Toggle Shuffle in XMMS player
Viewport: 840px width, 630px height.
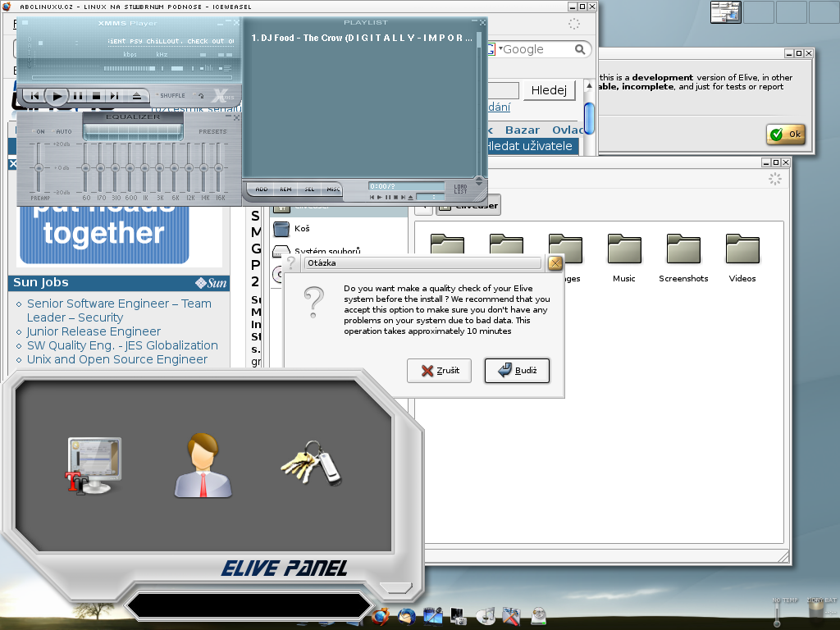(x=172, y=96)
